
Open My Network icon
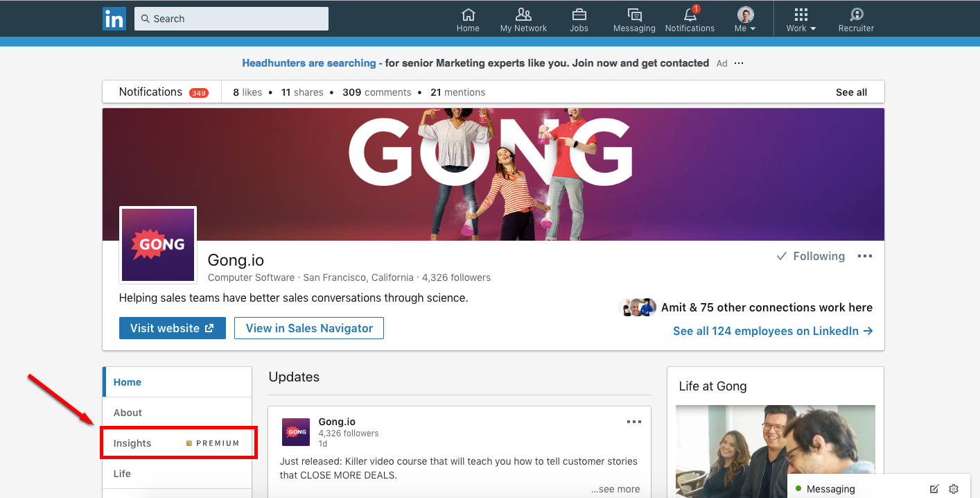point(523,19)
